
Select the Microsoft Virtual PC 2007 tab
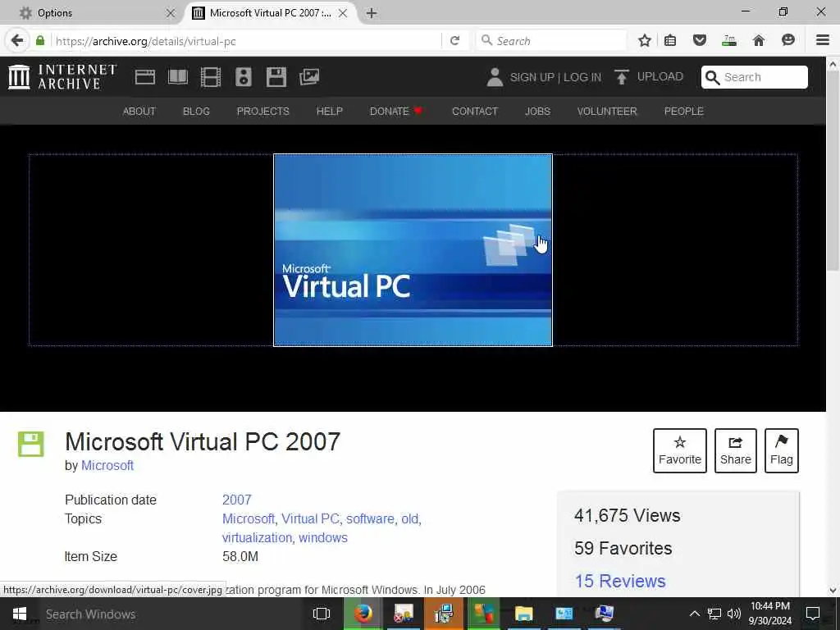(x=271, y=13)
